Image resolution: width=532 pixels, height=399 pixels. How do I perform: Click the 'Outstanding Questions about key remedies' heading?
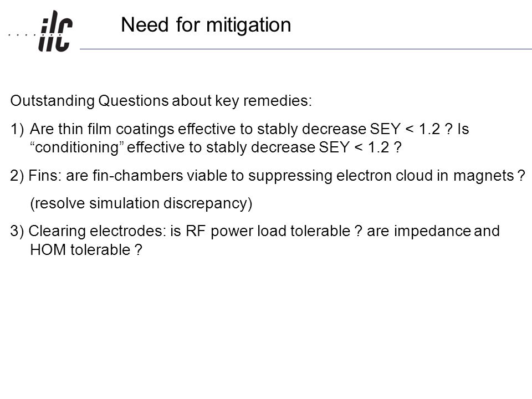[x=161, y=101]
